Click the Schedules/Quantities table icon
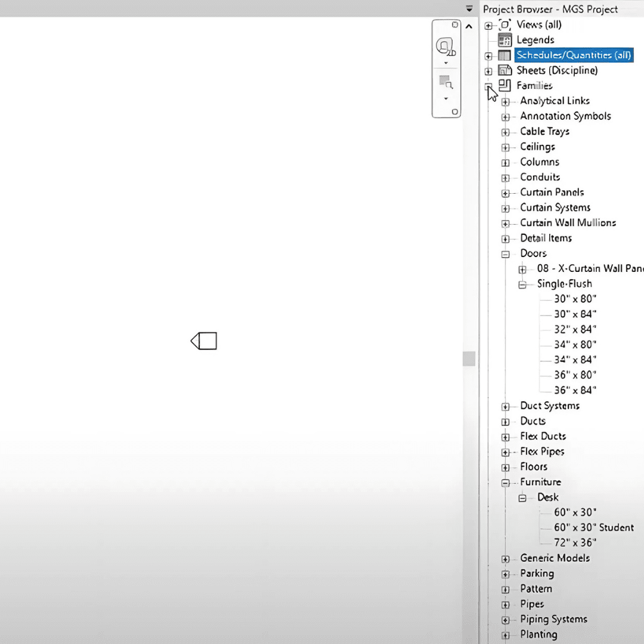Screen dimensions: 644x644 [x=505, y=55]
